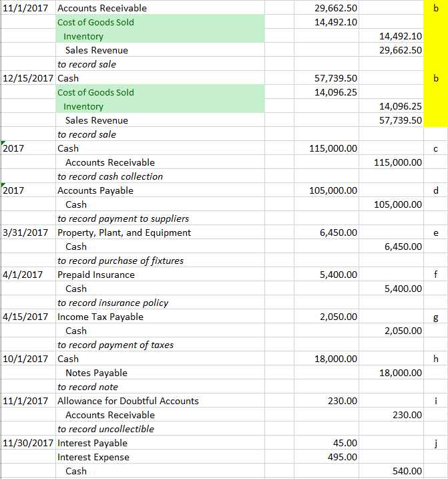Image resolution: width=448 pixels, height=479 pixels.
Task: Click the Cash cell debited 57,739.50
Action: click(160, 78)
